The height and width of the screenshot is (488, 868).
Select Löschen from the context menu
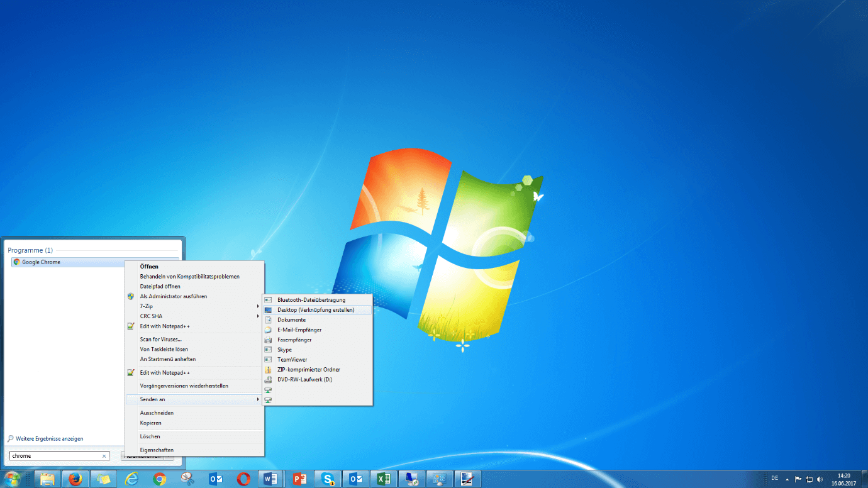(194, 436)
